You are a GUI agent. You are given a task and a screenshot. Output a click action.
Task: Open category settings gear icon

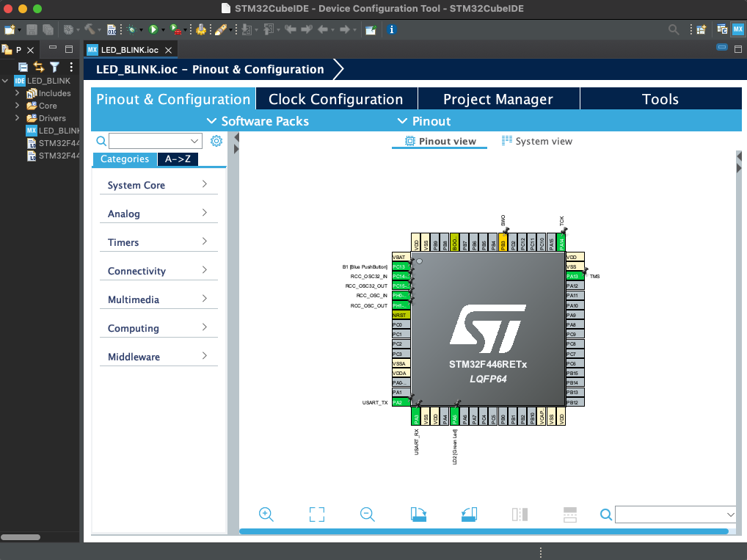click(216, 141)
